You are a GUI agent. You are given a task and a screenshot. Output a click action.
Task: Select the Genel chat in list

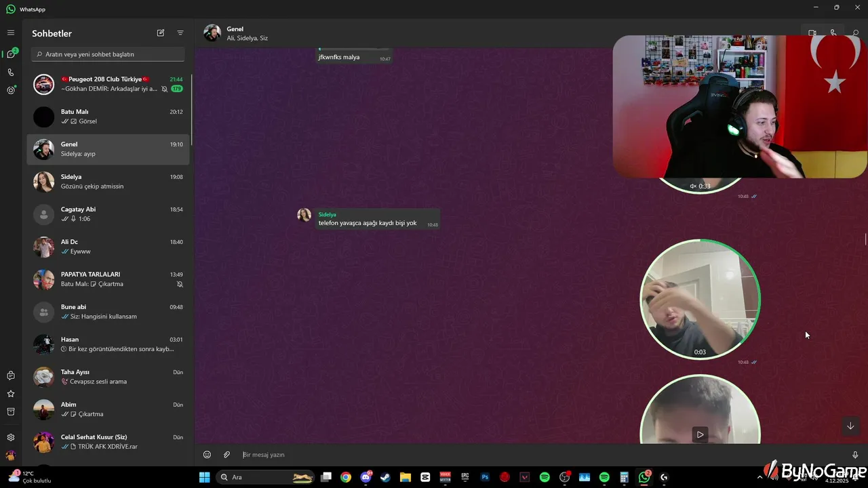(x=108, y=149)
